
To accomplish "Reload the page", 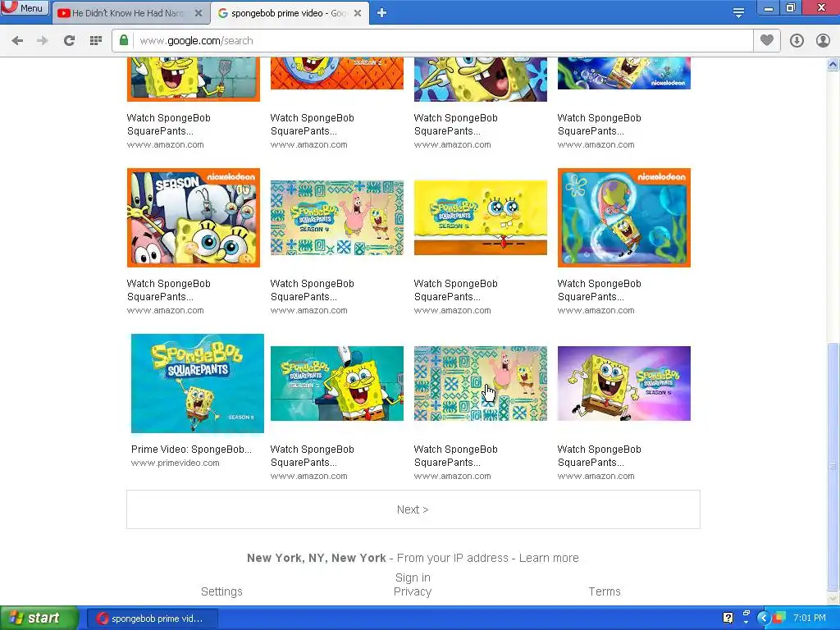I will [69, 41].
